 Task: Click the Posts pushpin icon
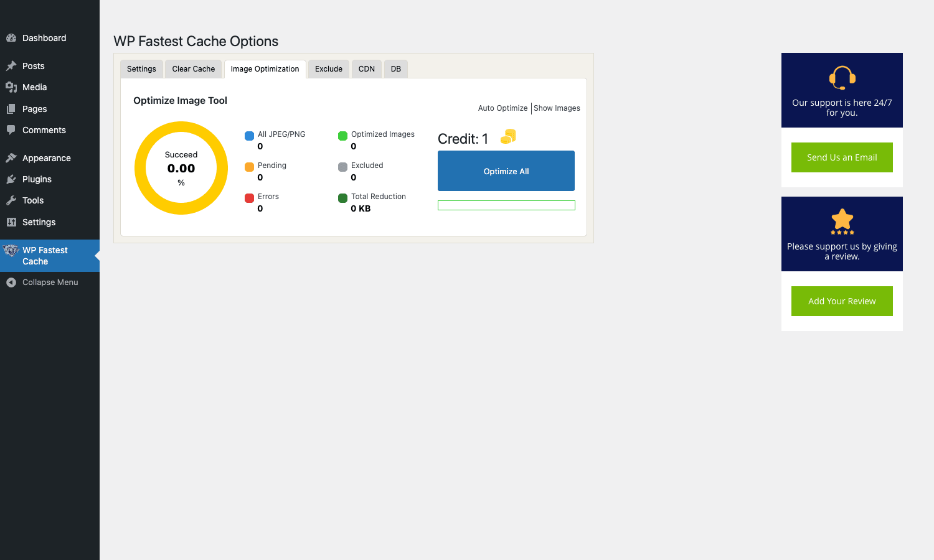[11, 66]
